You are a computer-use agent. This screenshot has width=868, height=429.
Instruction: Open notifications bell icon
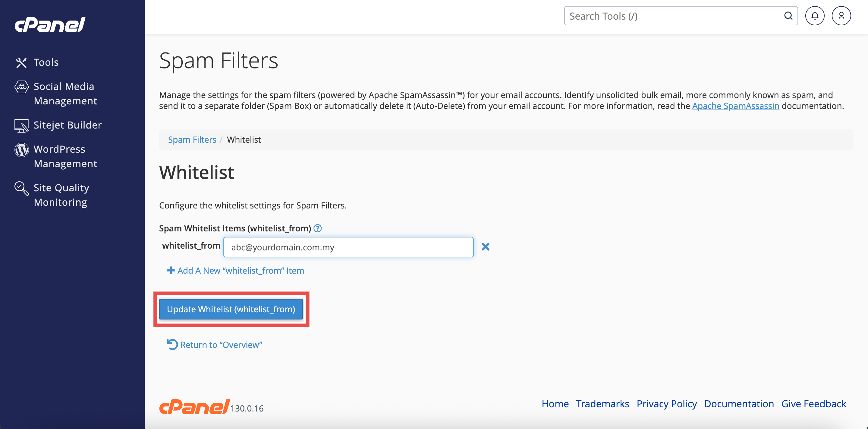tap(814, 16)
